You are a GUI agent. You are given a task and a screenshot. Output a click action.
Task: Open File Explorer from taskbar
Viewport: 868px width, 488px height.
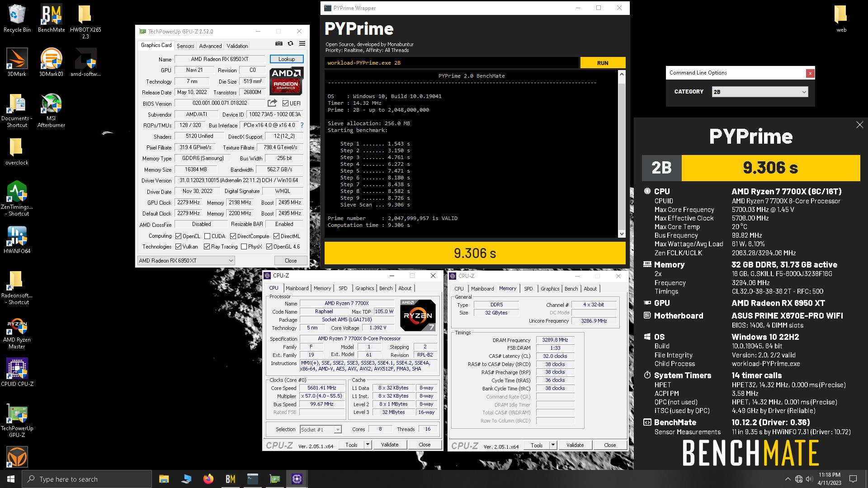click(164, 479)
